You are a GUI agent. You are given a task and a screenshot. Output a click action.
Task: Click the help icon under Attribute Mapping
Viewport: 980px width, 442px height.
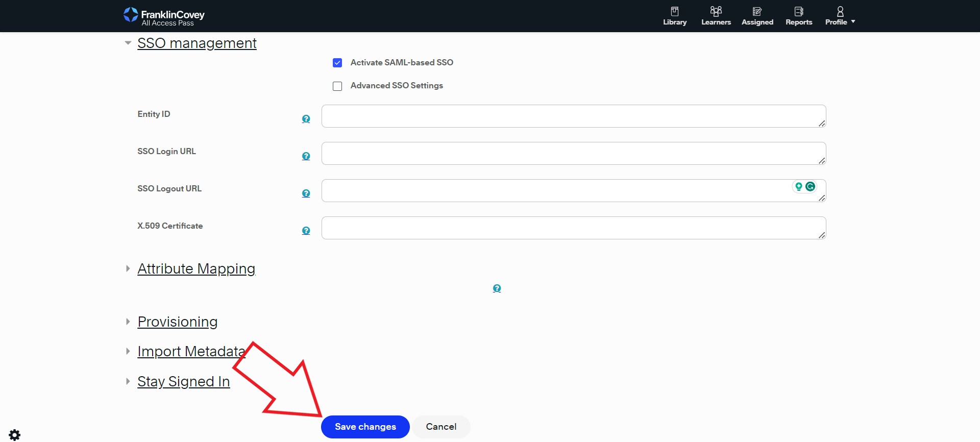[x=497, y=288]
